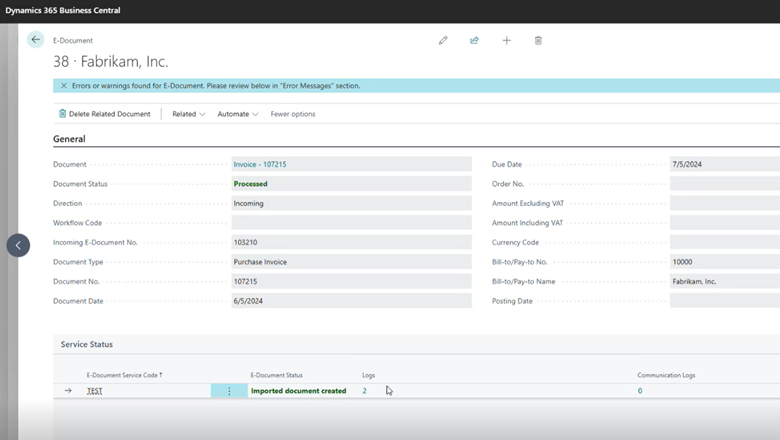
Task: Click Bill-to/Pay-to Name Fabrikam, Inc. field
Action: click(725, 281)
